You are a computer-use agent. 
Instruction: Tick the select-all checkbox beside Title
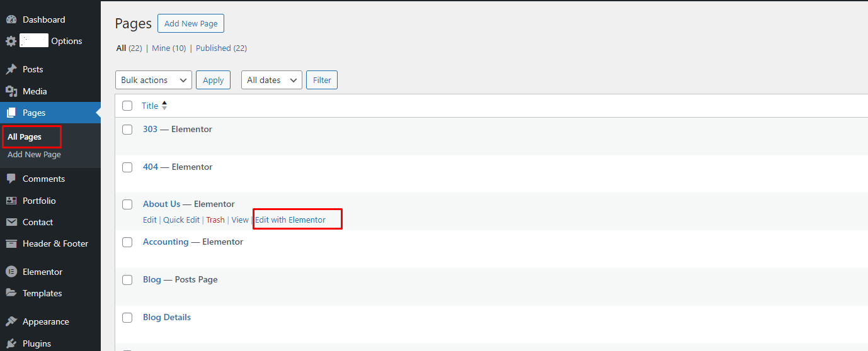[x=127, y=106]
